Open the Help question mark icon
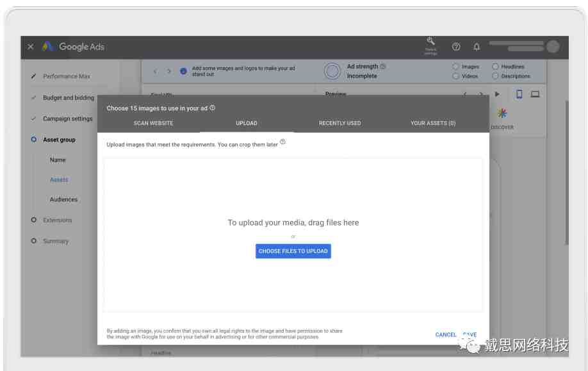This screenshot has height=371, width=588. [455, 47]
